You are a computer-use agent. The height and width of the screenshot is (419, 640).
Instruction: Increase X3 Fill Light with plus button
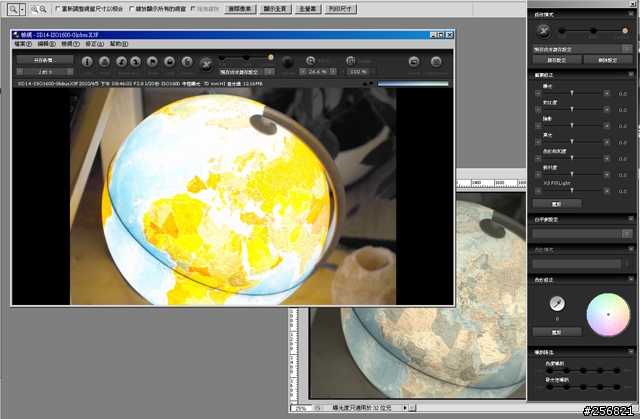pyautogui.click(x=607, y=191)
